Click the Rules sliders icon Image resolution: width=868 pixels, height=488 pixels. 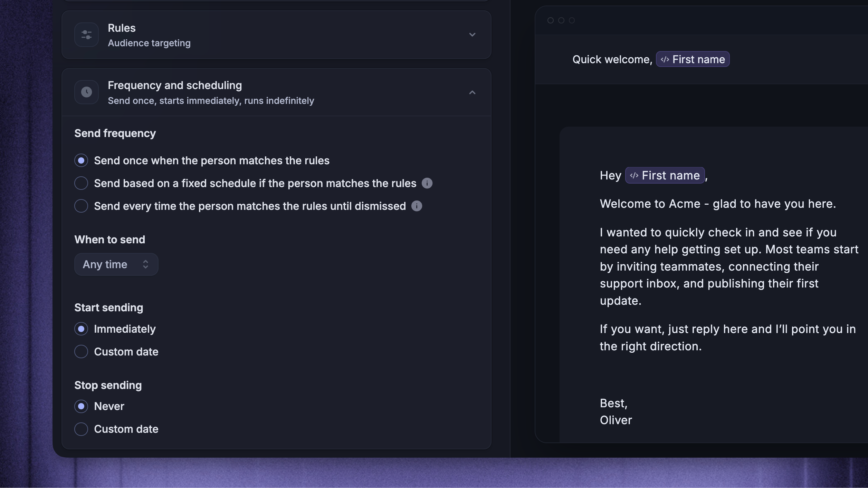point(86,35)
